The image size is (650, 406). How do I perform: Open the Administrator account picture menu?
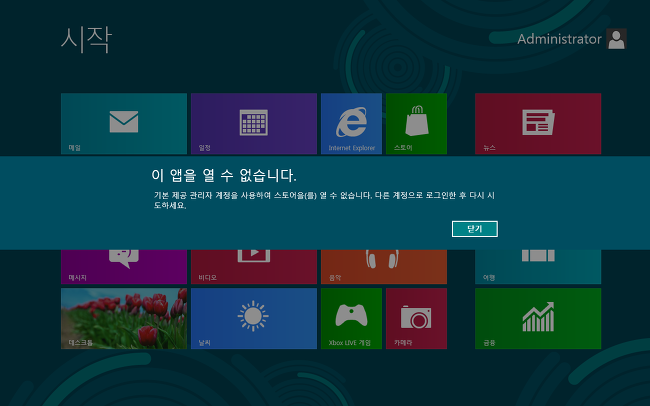616,39
